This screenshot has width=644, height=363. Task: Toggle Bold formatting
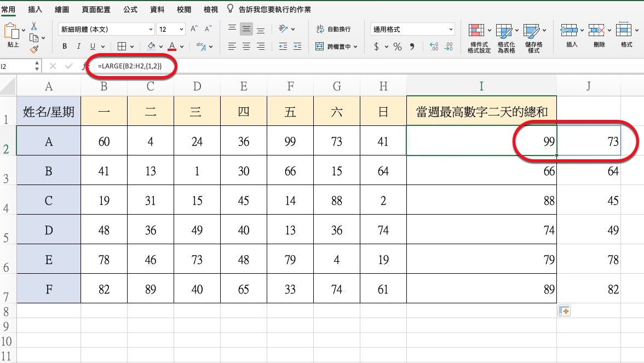pyautogui.click(x=65, y=47)
